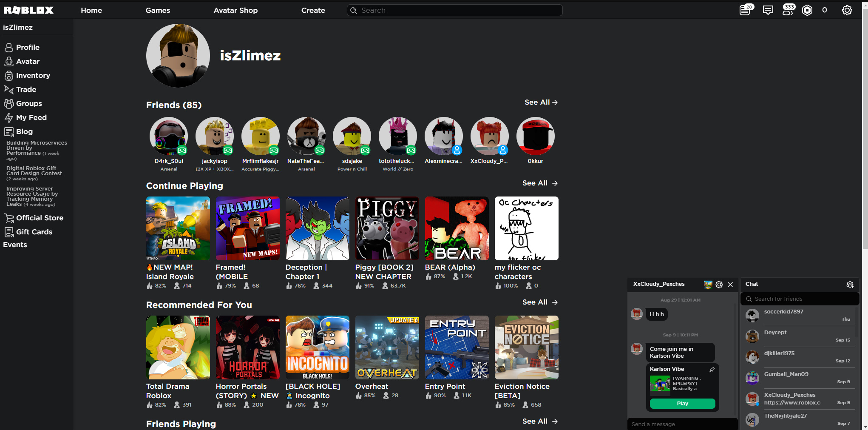Open Okkur friend avatar
The height and width of the screenshot is (430, 868).
536,136
